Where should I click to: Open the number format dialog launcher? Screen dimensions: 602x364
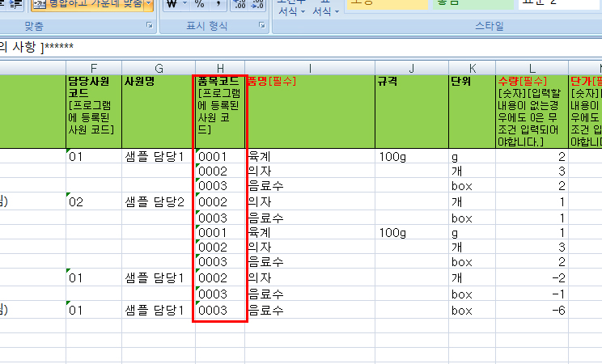261,27
